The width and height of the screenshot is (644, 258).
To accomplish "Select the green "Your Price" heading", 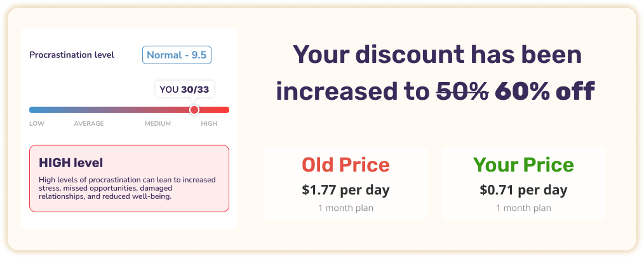I will tap(523, 165).
